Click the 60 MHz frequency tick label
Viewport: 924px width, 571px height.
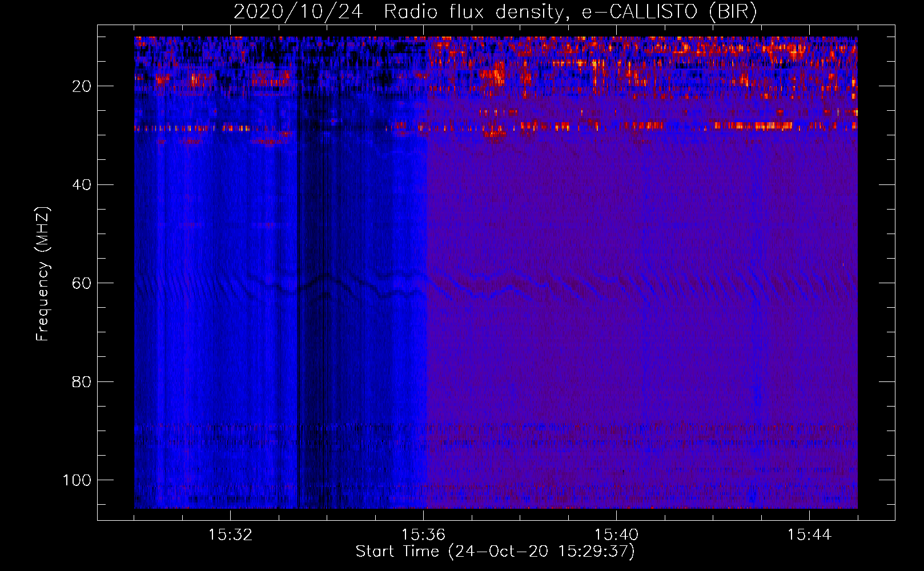(x=82, y=283)
